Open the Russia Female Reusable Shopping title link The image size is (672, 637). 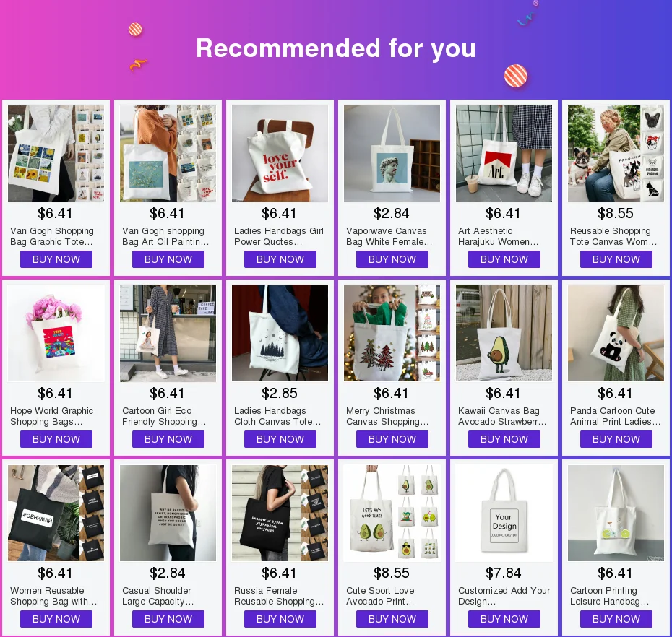[279, 596]
